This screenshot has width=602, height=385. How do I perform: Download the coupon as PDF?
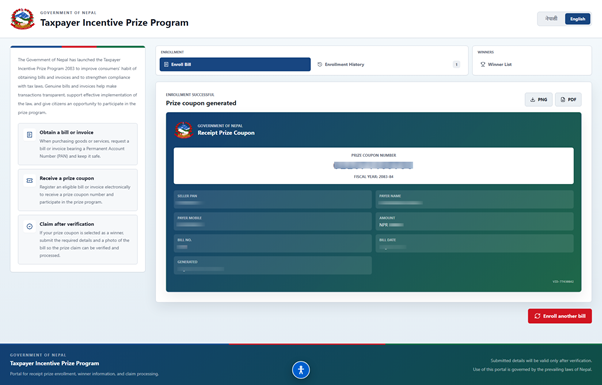(x=568, y=99)
